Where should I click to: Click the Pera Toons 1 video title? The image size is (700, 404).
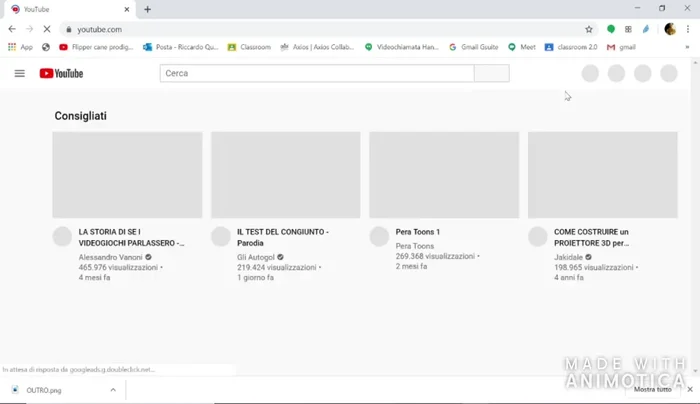(x=417, y=232)
